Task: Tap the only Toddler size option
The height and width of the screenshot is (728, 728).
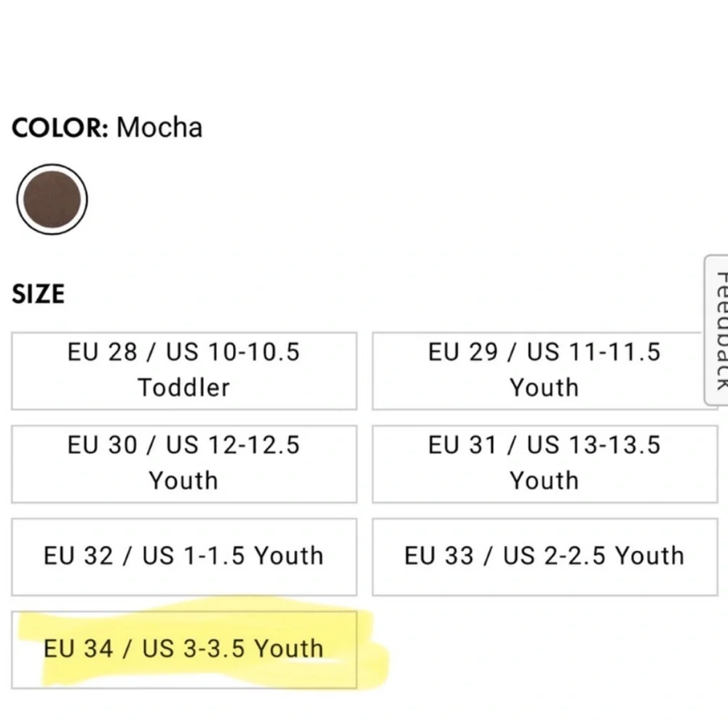Action: coord(184,371)
